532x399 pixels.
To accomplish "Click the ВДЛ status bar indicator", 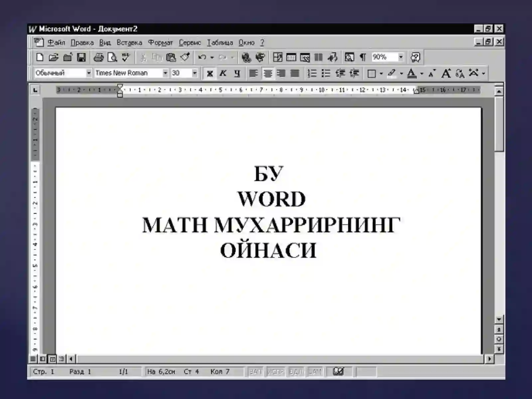I will pos(296,371).
